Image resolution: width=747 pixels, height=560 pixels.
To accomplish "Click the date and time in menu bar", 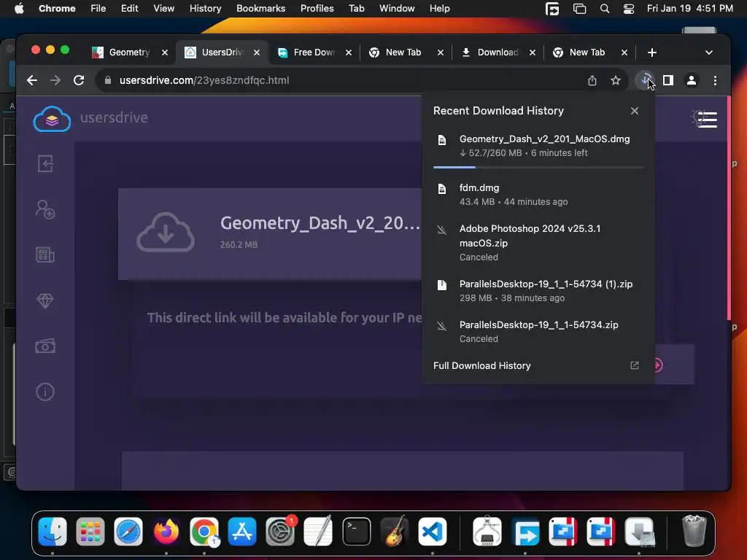I will coord(690,9).
